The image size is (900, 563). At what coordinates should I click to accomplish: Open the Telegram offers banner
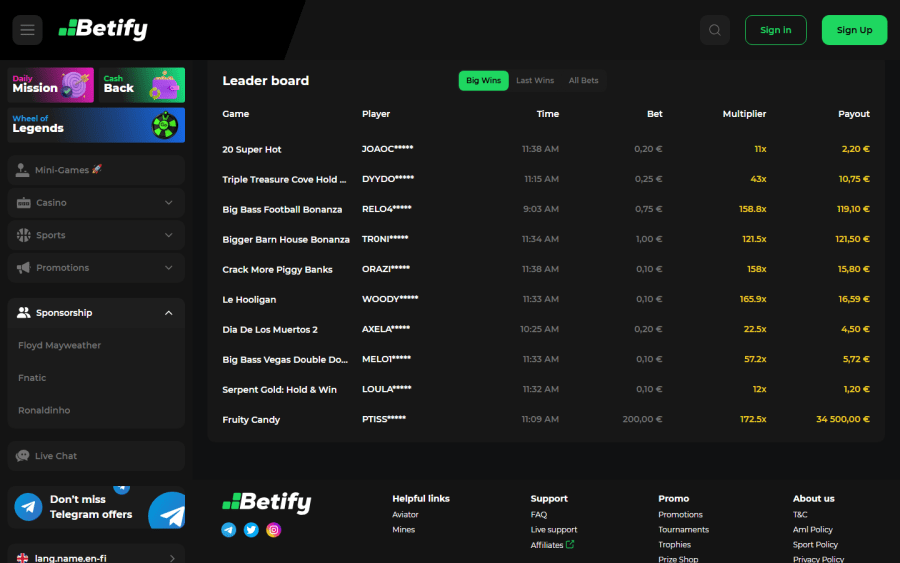(96, 507)
